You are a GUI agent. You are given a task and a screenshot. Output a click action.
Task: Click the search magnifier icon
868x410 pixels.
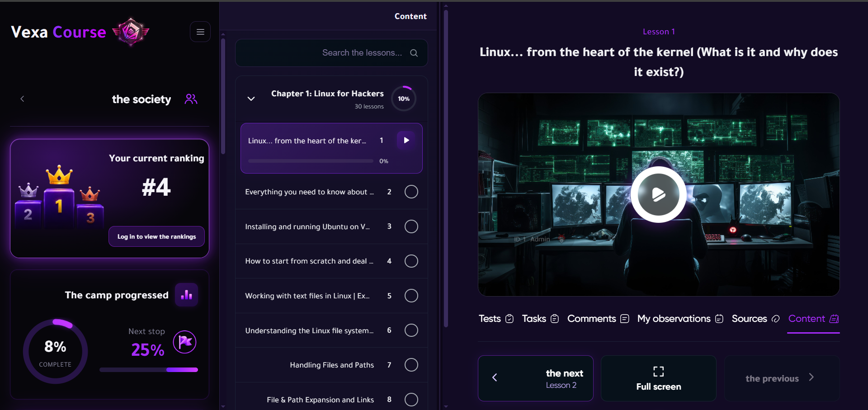point(414,53)
